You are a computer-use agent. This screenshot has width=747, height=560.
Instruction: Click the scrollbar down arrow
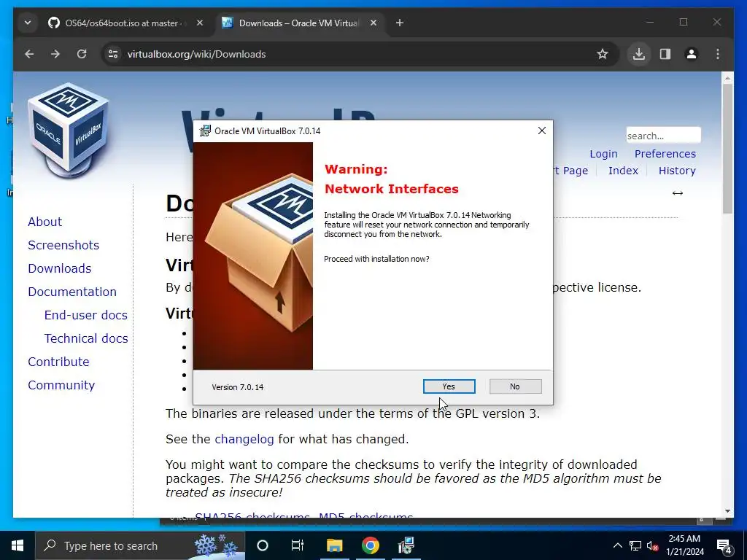click(x=727, y=511)
